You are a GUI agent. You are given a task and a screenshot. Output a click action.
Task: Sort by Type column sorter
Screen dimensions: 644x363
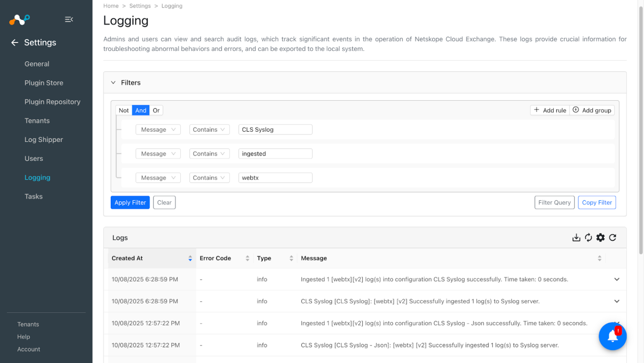(x=291, y=258)
